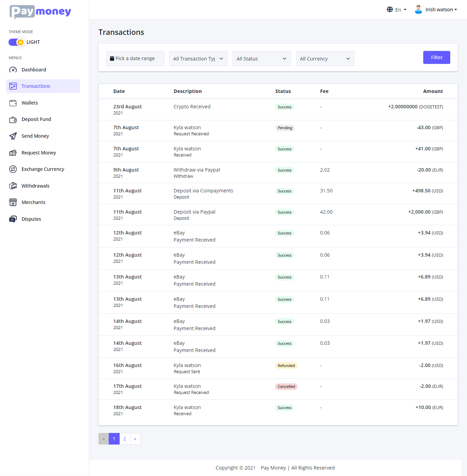Click the Send Money paper plane icon

(13, 136)
